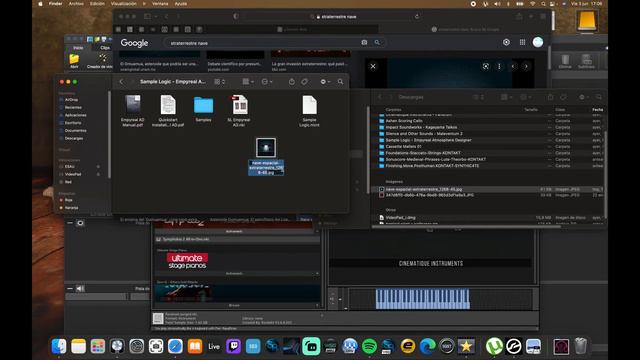Go back in Sample Logic Finder window
This screenshot has width=640, height=360.
coord(121,82)
